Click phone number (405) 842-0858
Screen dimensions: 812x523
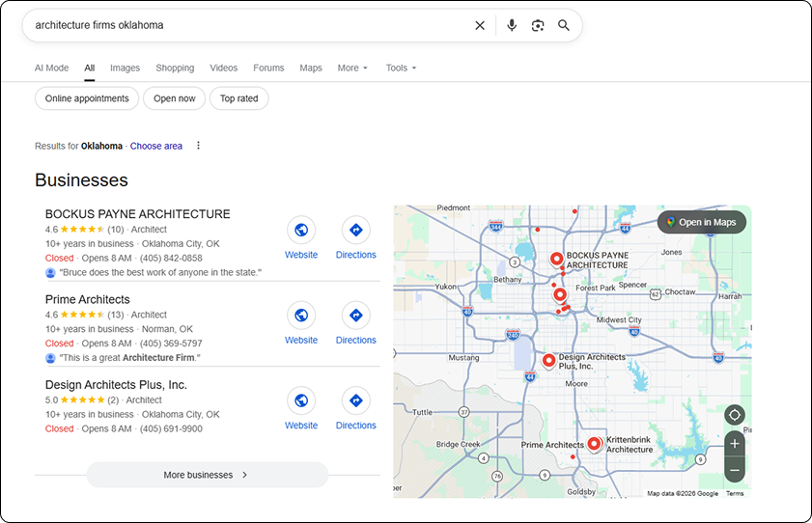coord(171,259)
